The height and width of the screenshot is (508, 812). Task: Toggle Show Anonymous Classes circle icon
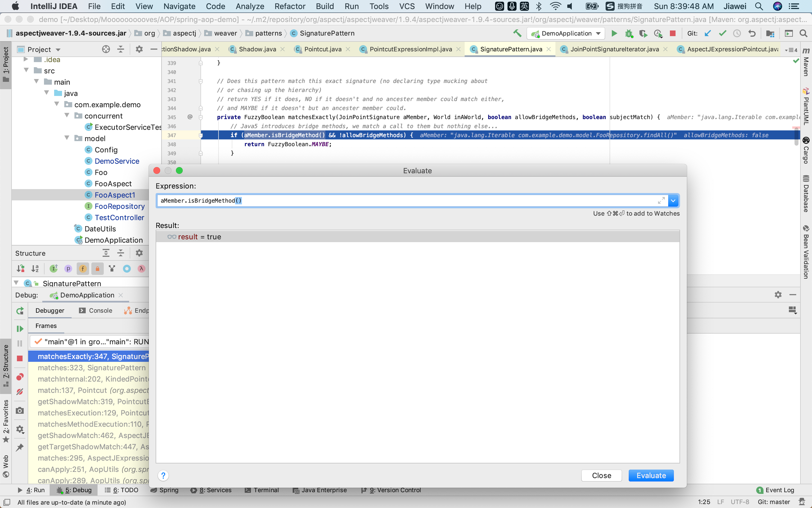(x=127, y=268)
